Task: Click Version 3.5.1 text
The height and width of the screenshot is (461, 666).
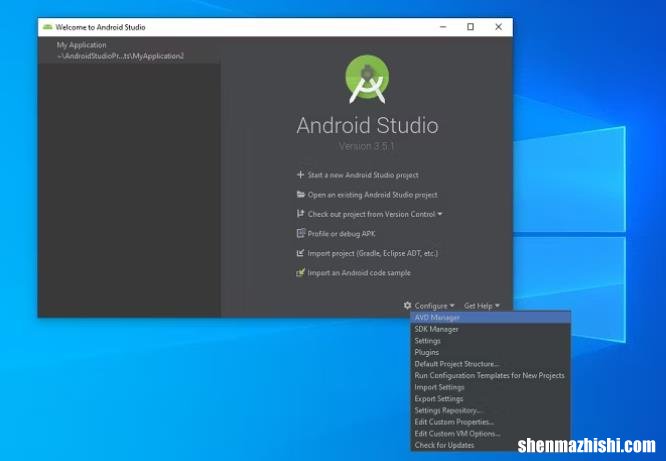Action: (x=367, y=146)
